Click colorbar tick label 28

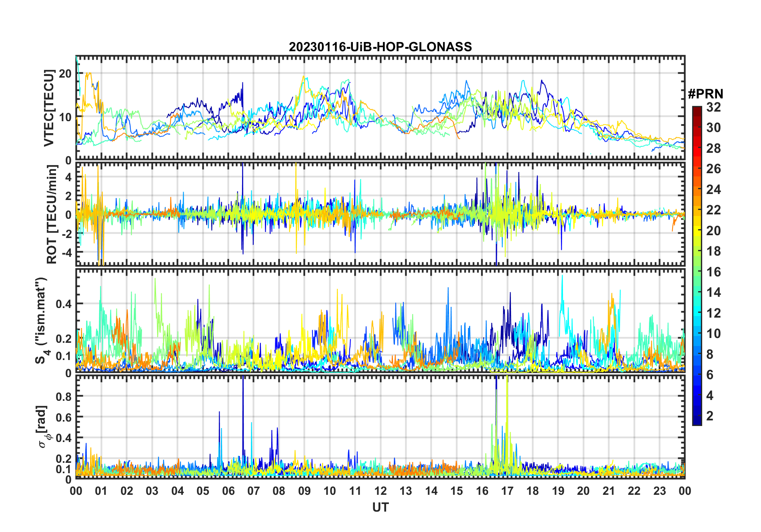coord(713,148)
